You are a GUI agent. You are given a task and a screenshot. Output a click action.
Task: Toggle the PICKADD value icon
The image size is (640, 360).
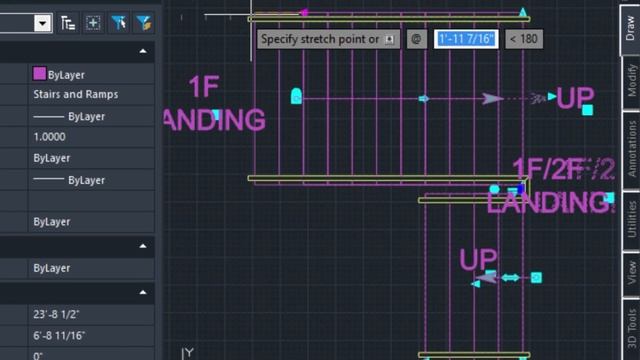tap(68, 23)
